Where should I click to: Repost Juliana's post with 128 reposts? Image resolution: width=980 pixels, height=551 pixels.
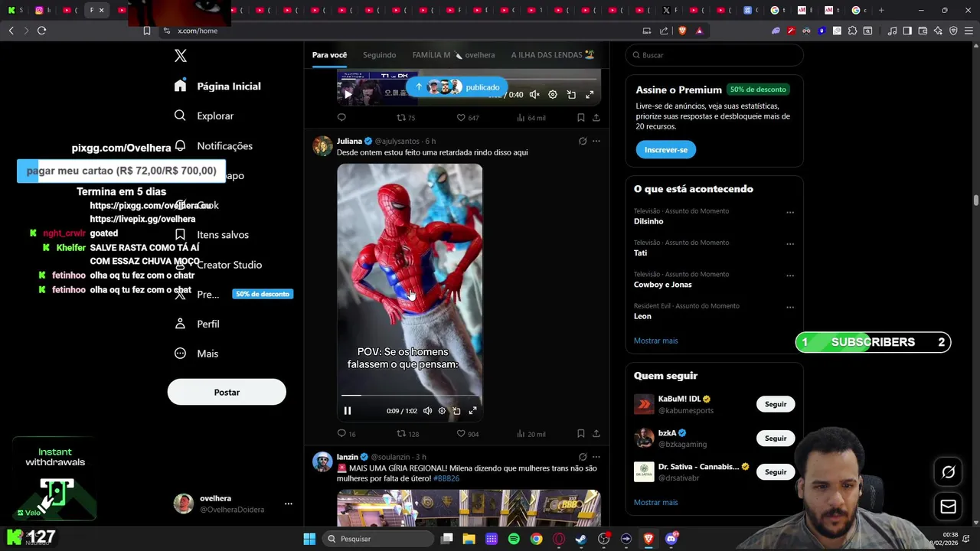(407, 434)
